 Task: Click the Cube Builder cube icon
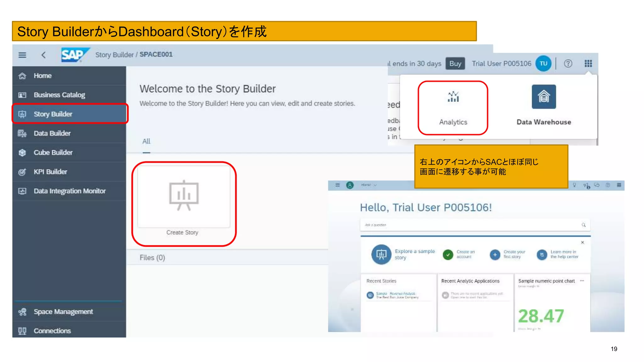click(x=22, y=152)
